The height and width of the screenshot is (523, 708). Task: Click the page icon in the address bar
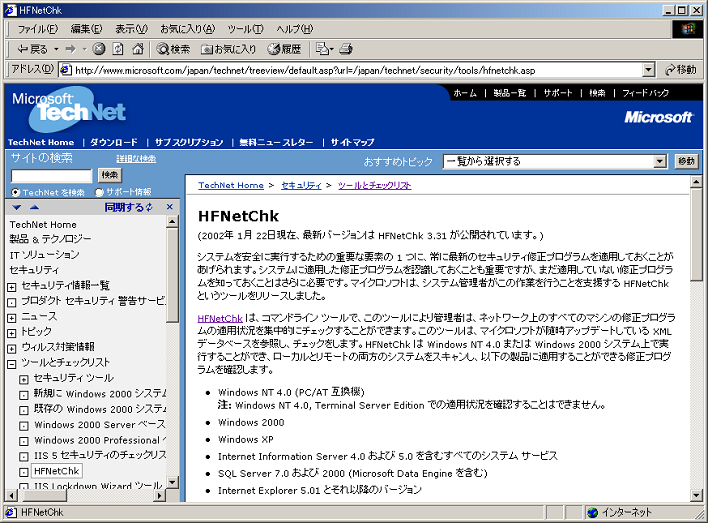coord(66,70)
